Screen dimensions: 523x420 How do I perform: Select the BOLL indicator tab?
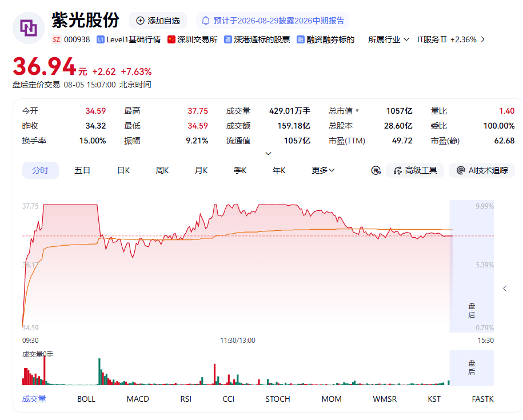click(x=86, y=399)
